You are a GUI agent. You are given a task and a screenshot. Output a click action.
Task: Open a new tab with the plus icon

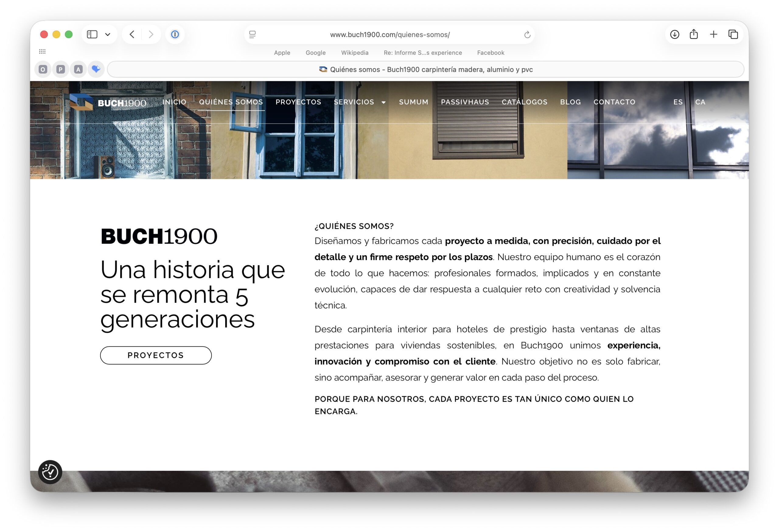[x=713, y=34]
